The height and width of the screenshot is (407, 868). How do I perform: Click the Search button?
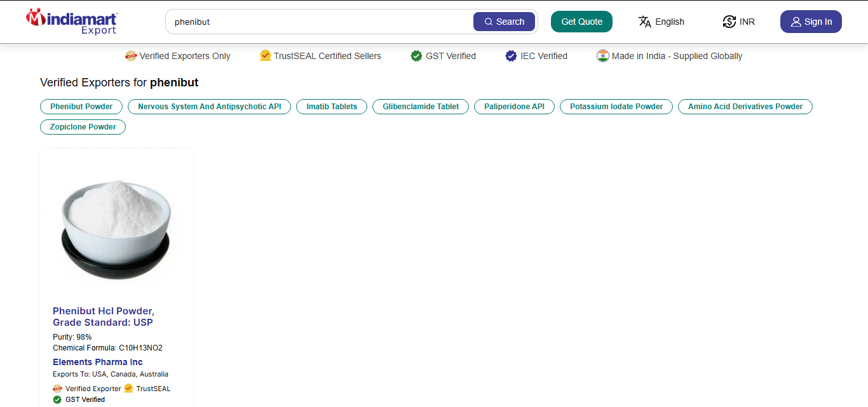(x=505, y=22)
